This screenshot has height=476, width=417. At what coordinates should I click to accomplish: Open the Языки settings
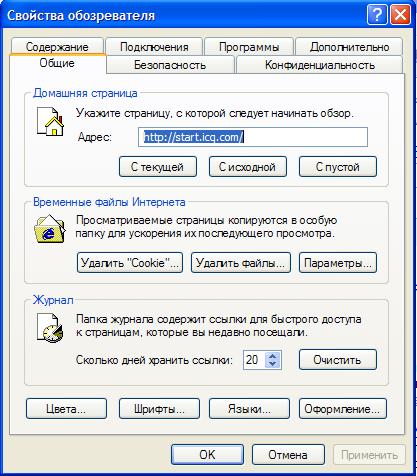coord(249,409)
